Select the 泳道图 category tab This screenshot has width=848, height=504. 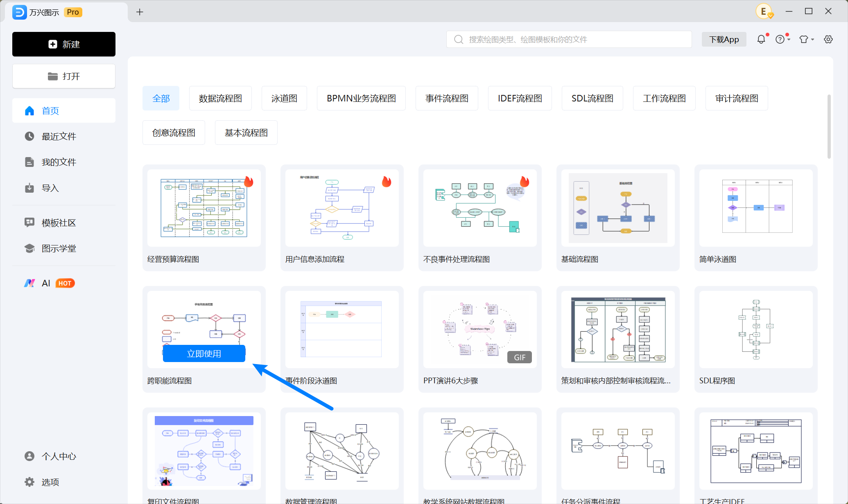click(284, 98)
